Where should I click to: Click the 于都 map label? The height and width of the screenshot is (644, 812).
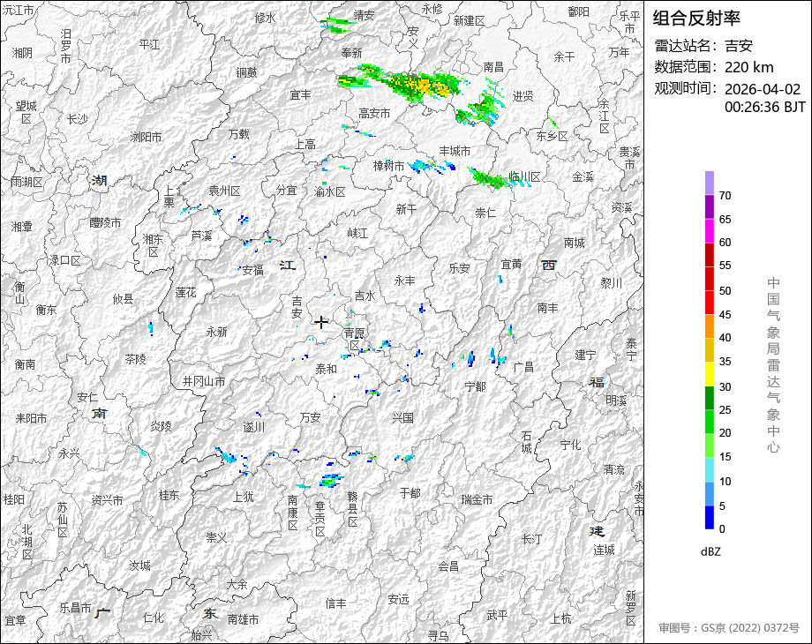(410, 493)
